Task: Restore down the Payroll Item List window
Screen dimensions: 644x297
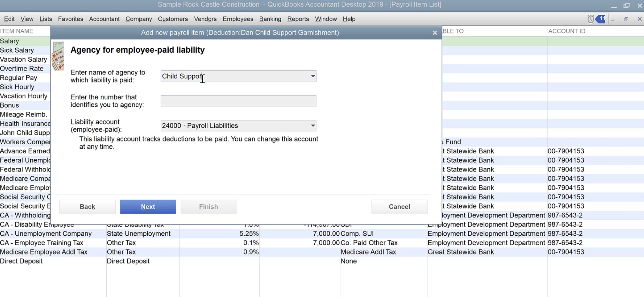Action: [x=626, y=19]
